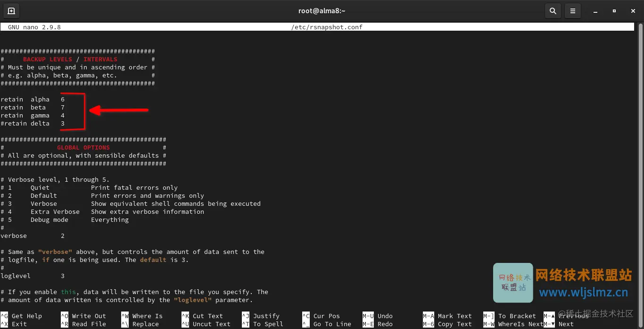This screenshot has height=329, width=644.
Task: Click the 'Extra Verbose' line
Action: [102, 212]
